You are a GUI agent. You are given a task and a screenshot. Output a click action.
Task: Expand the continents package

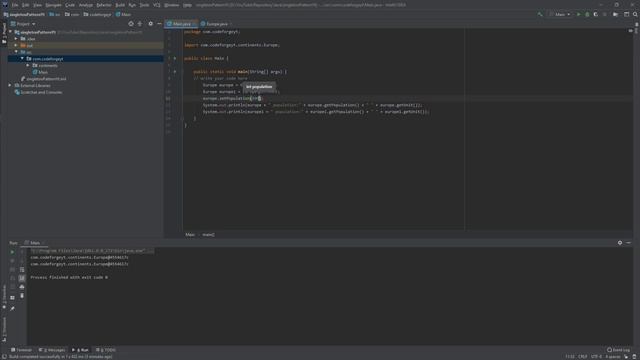[x=28, y=65]
